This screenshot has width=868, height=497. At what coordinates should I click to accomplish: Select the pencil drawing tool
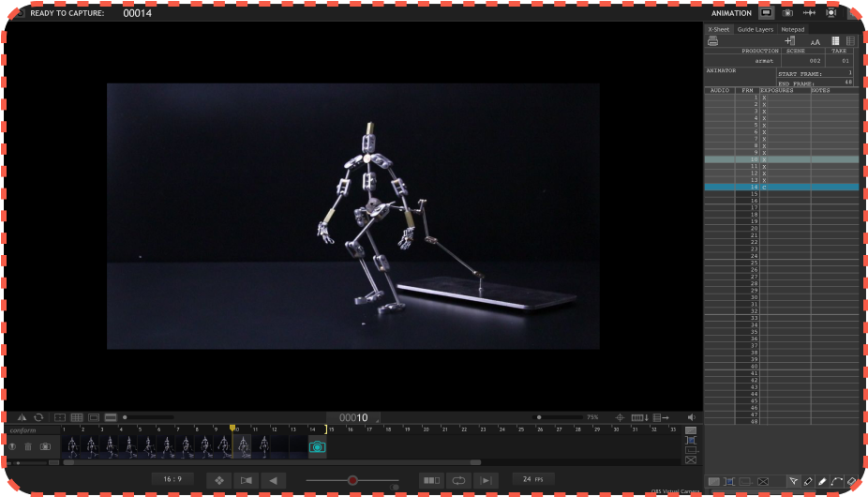pos(822,481)
